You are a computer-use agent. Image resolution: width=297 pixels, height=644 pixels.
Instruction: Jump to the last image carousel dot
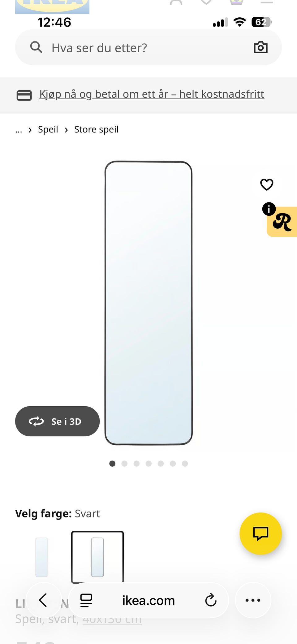[x=185, y=463]
